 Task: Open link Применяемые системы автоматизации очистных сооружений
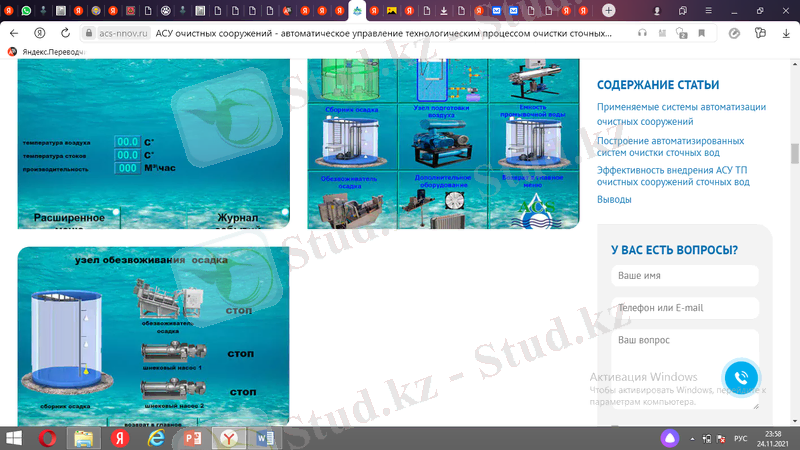pos(681,114)
